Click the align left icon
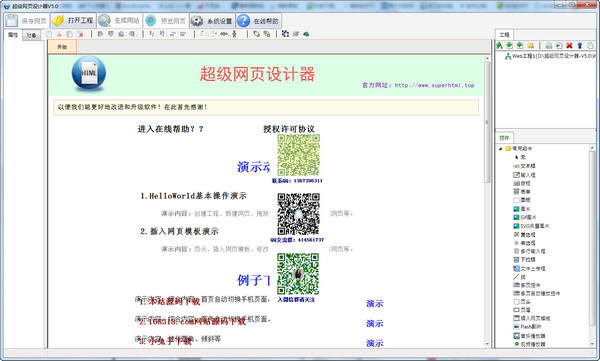600x361 pixels. (100, 34)
